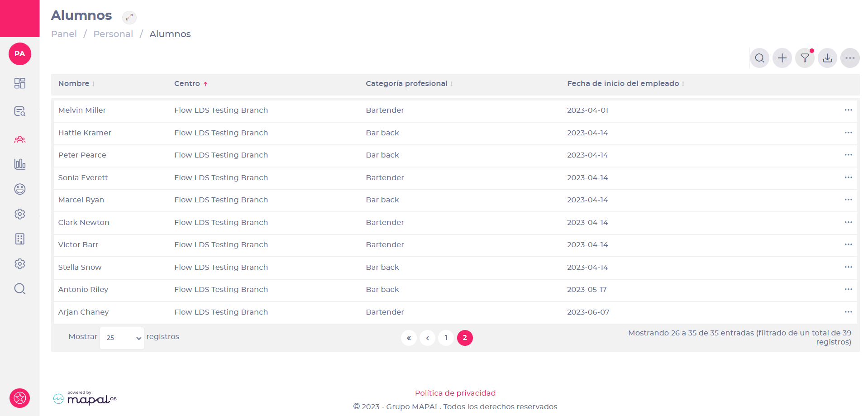Open the magnifier search sidebar icon
This screenshot has height=416, width=868.
coord(20,289)
